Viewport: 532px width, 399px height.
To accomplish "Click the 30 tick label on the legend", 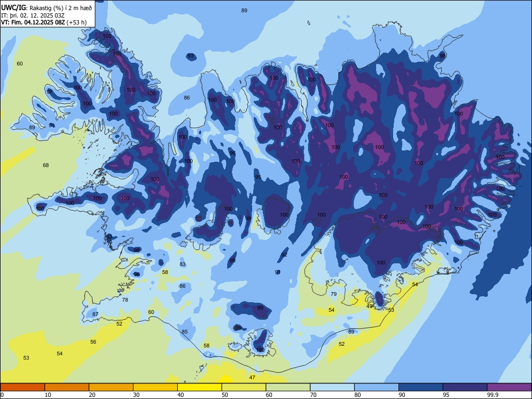I will [136, 395].
